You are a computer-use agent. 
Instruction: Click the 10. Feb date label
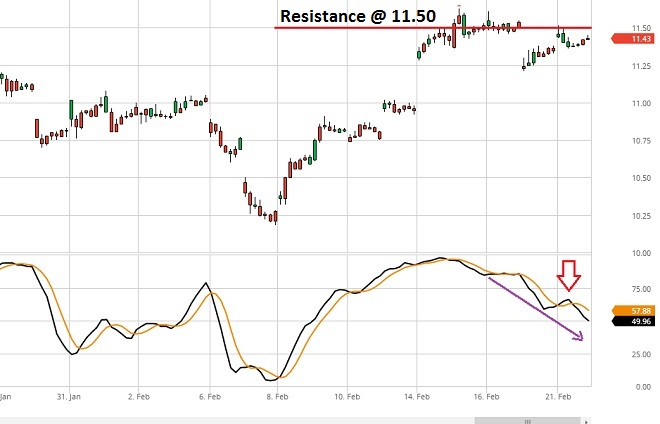(347, 397)
